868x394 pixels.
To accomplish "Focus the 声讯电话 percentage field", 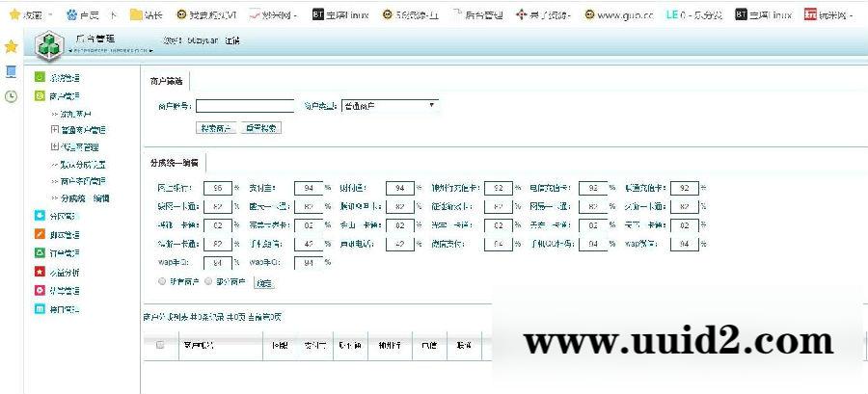I will 400,244.
